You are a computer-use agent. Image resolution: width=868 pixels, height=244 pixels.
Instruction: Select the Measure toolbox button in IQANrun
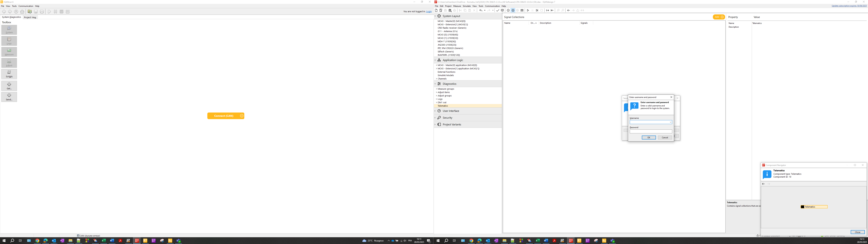click(x=9, y=52)
